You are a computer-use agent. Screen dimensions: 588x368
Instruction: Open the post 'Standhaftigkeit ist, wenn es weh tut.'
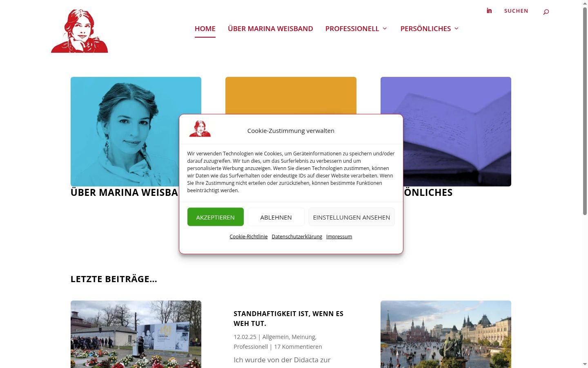[288, 319]
